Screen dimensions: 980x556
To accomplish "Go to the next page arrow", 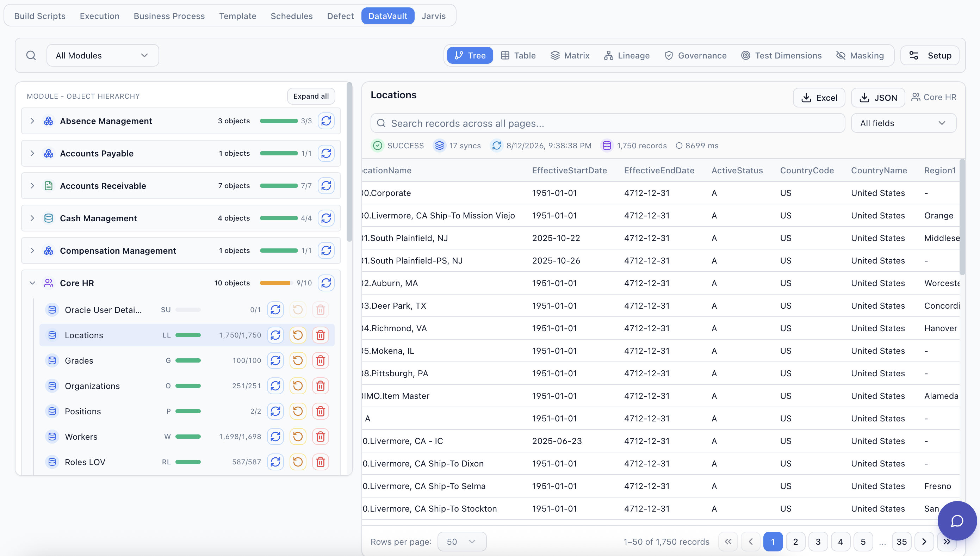I will tap(924, 542).
